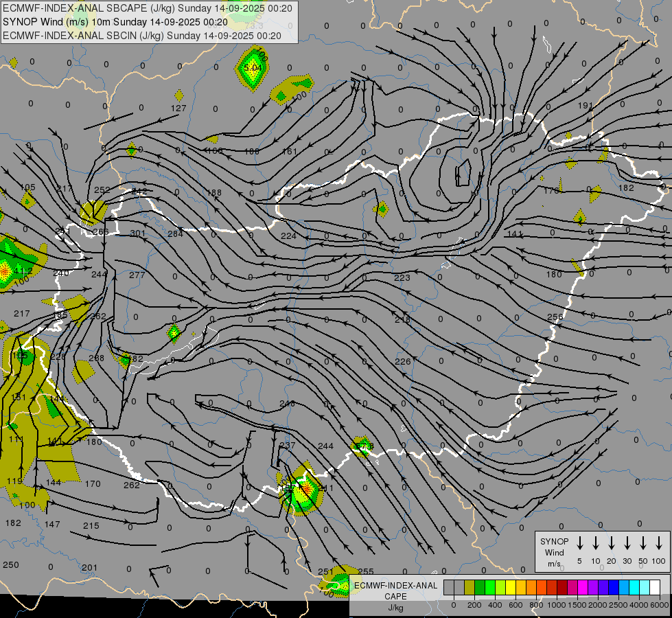This screenshot has height=618, width=672.
Task: Click the '252' grid value
Action: click(x=102, y=190)
